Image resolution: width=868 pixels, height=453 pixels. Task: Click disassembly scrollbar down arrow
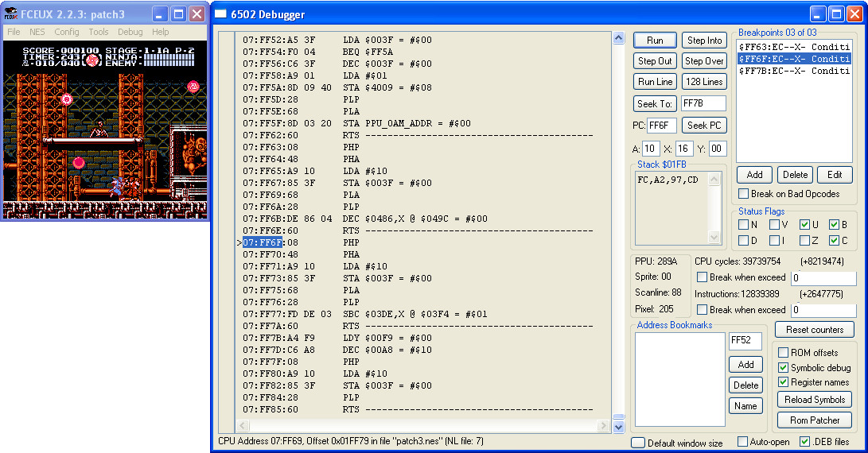pos(619,427)
